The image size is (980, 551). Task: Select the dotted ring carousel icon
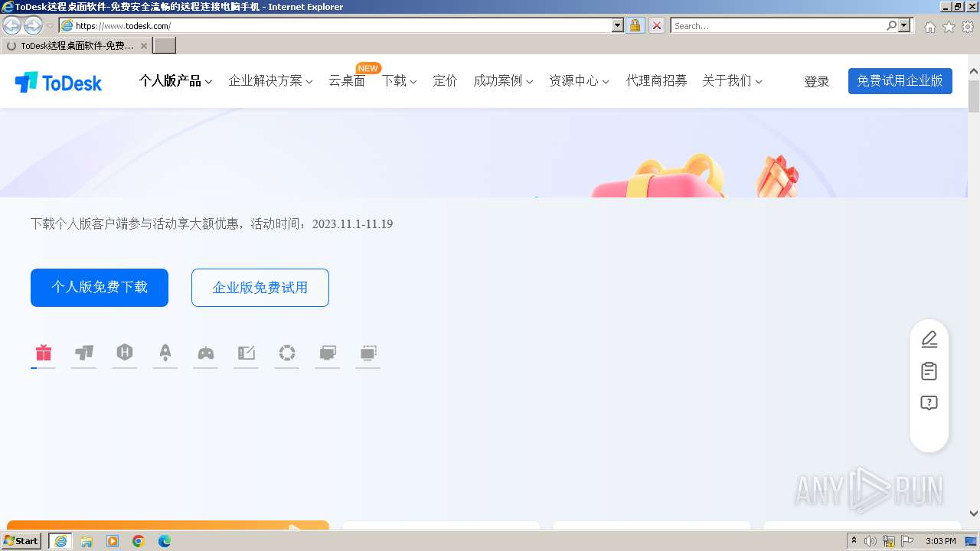[287, 353]
